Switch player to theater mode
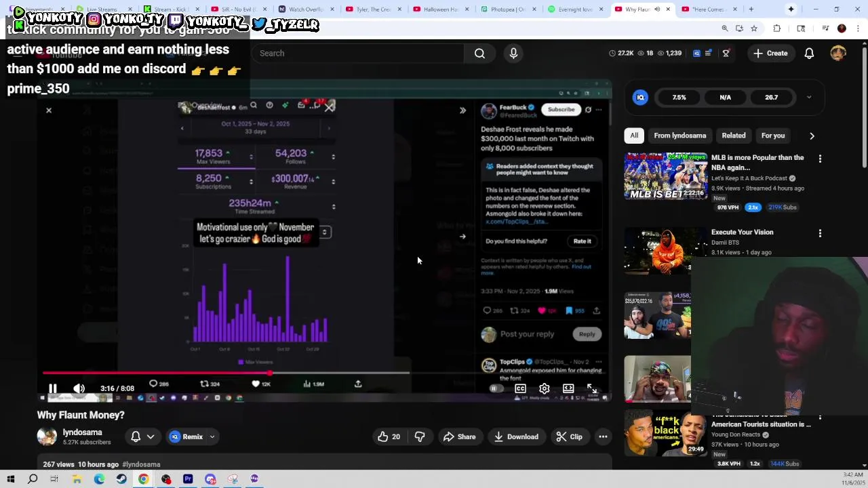The image size is (868, 488). click(568, 388)
